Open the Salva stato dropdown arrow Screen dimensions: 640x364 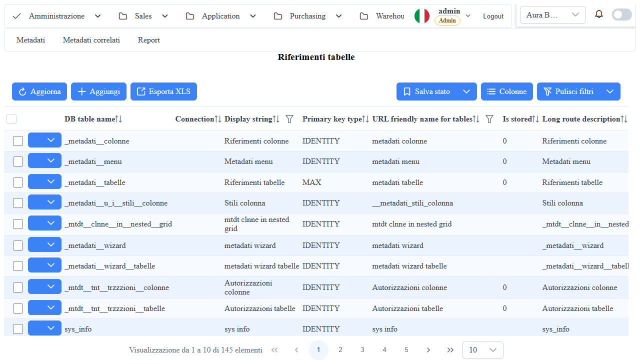click(466, 91)
